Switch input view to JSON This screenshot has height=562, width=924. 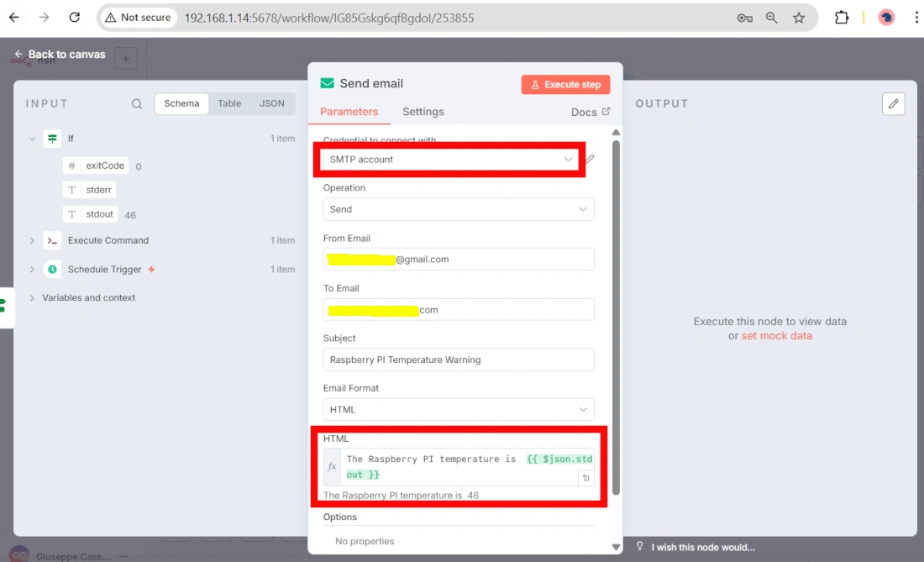271,103
